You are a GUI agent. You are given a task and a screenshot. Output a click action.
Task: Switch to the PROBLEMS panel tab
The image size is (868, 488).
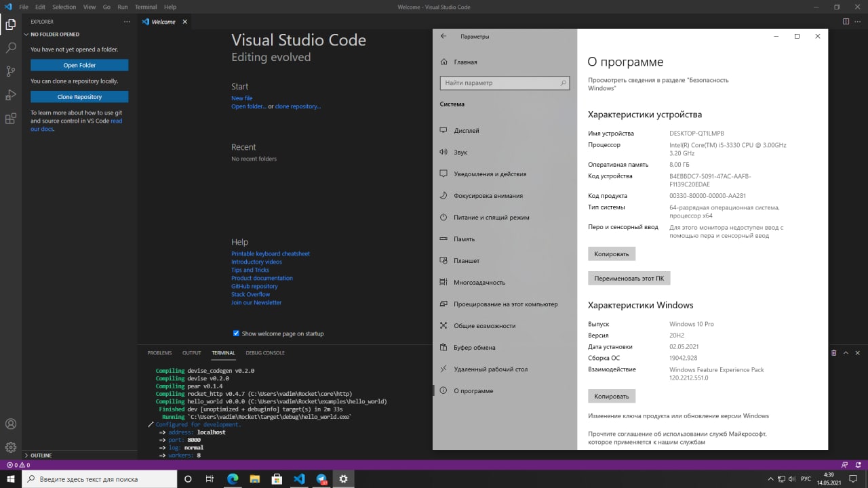coord(159,353)
